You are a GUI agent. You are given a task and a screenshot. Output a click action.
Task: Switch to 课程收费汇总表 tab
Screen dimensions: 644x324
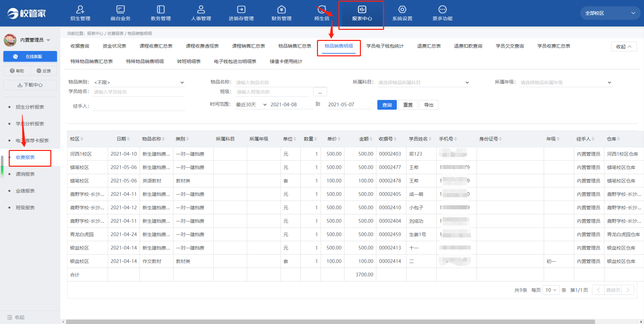[x=156, y=46]
